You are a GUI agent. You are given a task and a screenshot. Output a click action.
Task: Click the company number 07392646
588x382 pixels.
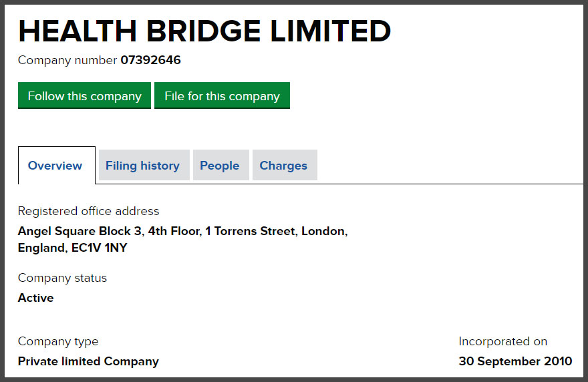click(x=150, y=60)
